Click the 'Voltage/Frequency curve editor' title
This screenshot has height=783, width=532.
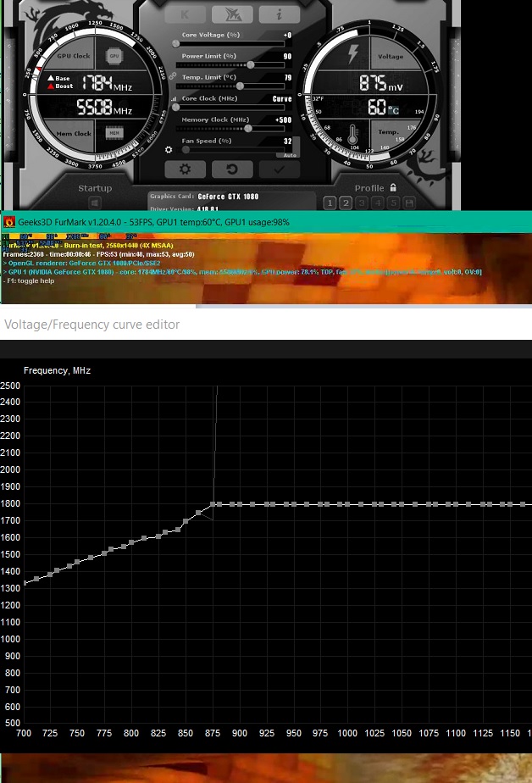(x=91, y=325)
